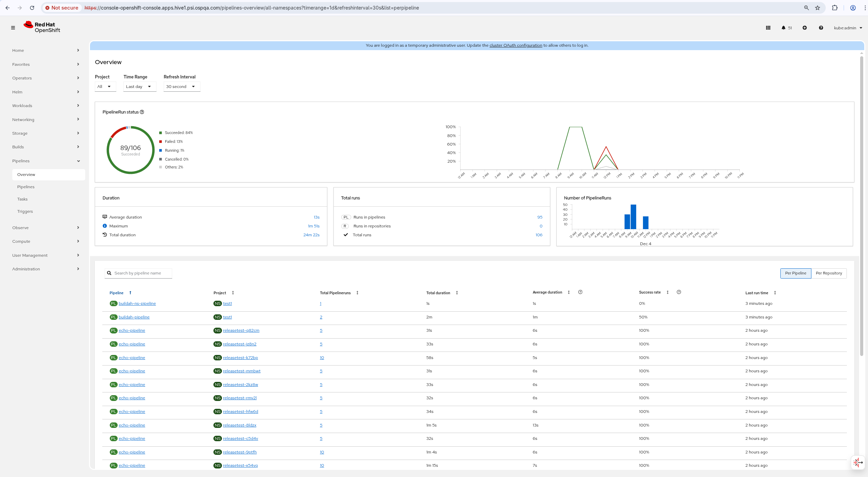Viewport: 868px width, 477px height.
Task: Toggle Pipeline column sort order
Action: tap(130, 293)
